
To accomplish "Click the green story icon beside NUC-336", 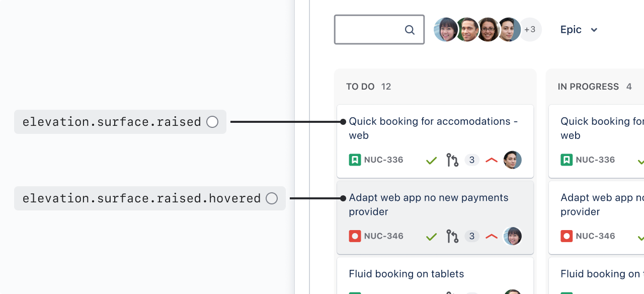I will pyautogui.click(x=355, y=160).
